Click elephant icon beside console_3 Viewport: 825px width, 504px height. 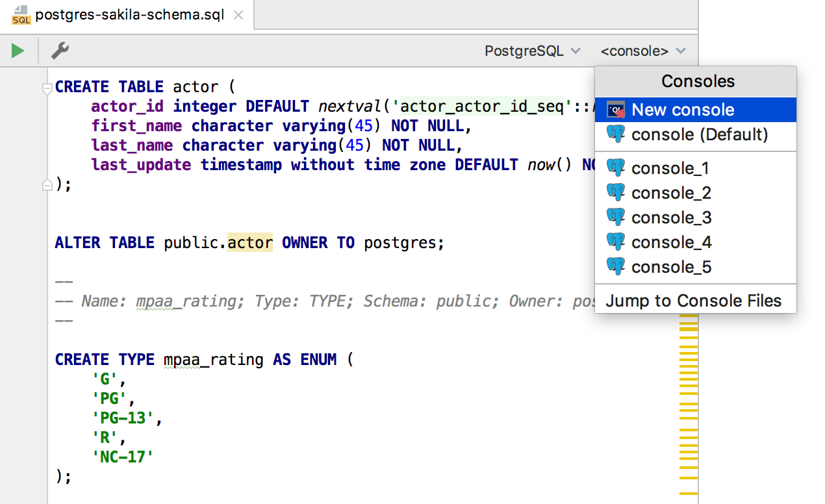(616, 218)
